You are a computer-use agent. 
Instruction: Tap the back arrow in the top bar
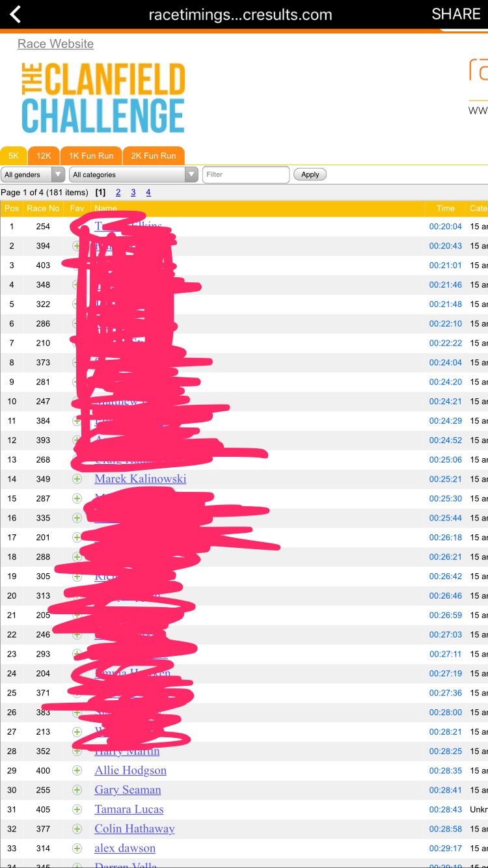tap(16, 14)
